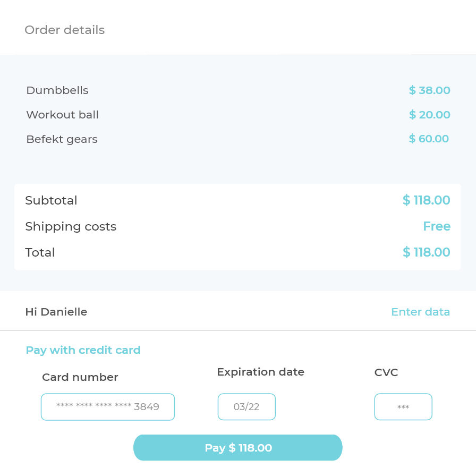
Task: Click the Befekt gears price $ 60.00
Action: click(x=429, y=139)
